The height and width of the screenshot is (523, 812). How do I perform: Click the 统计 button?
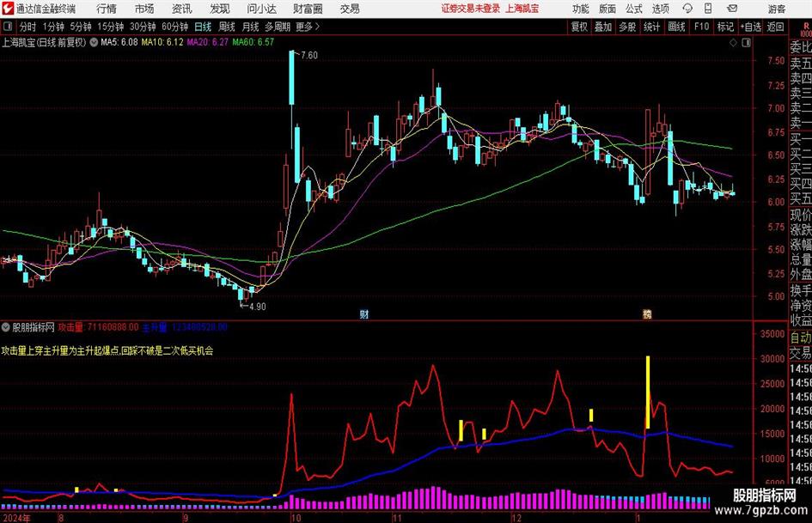click(x=651, y=27)
